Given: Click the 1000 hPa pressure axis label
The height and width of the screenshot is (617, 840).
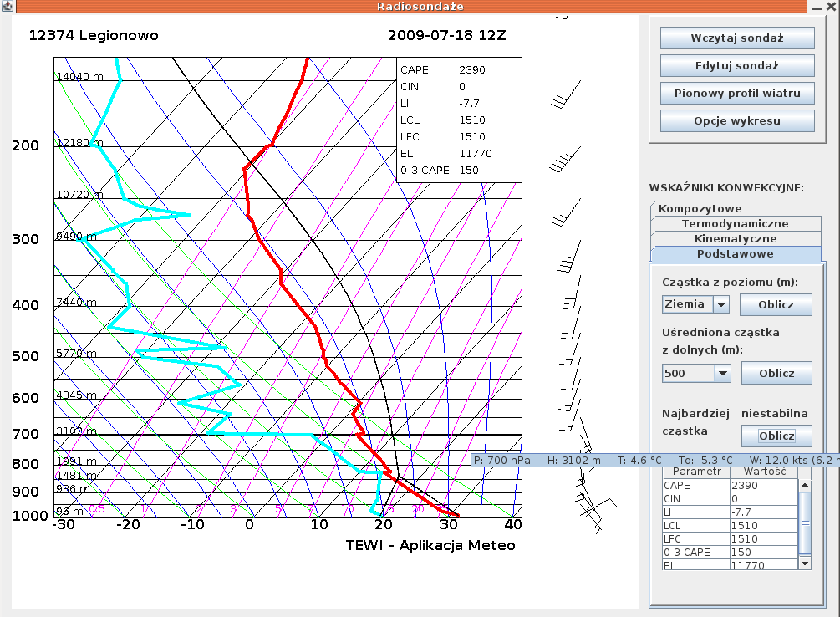Looking at the screenshot, I should click(30, 516).
